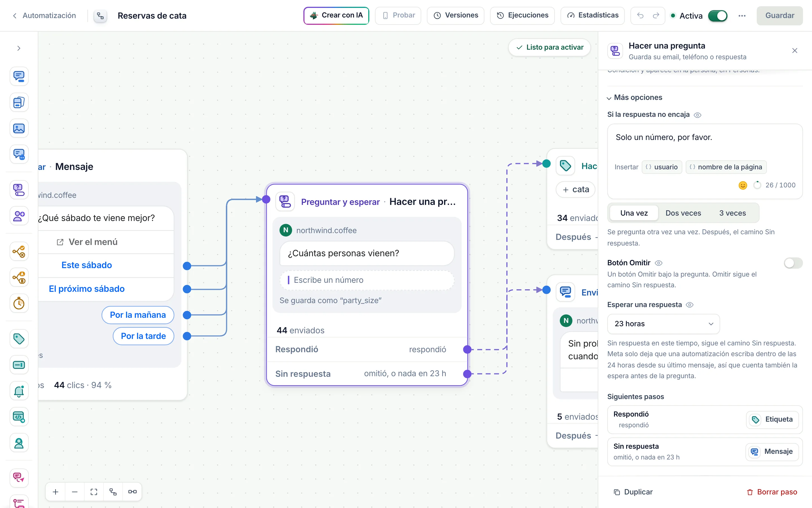Pick the Message step icon in sidebar

pyautogui.click(x=19, y=76)
